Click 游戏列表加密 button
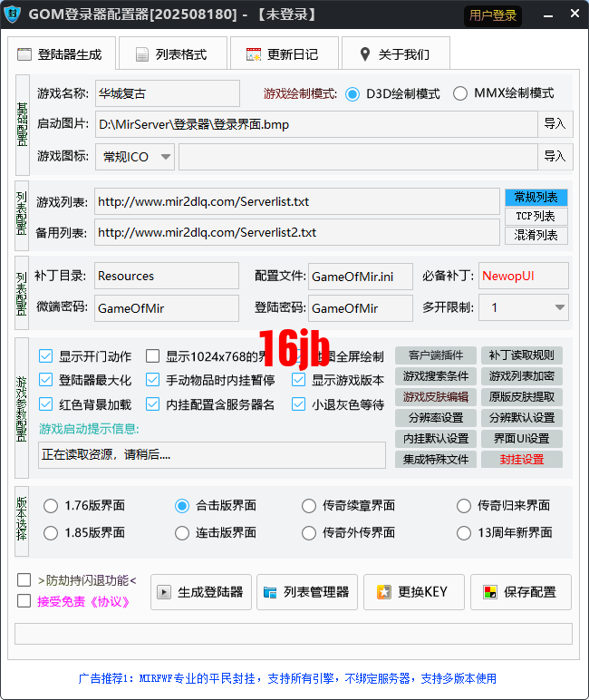589x700 pixels. point(522,376)
